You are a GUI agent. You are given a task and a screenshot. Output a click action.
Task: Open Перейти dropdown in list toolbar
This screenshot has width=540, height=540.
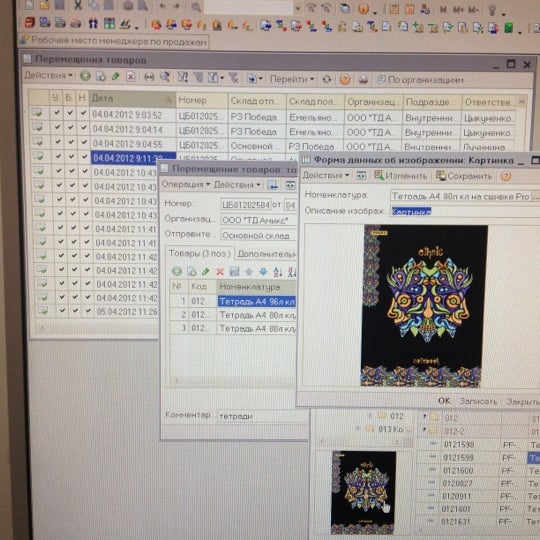292,79
